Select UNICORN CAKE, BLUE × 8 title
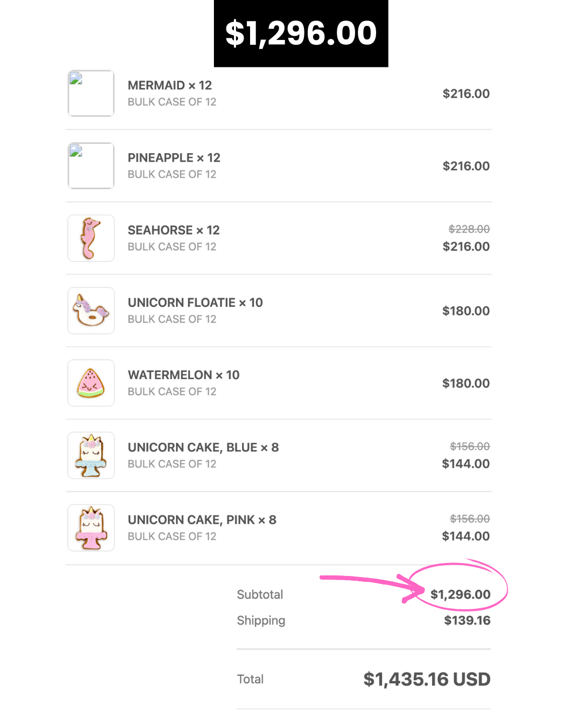 [x=203, y=448]
